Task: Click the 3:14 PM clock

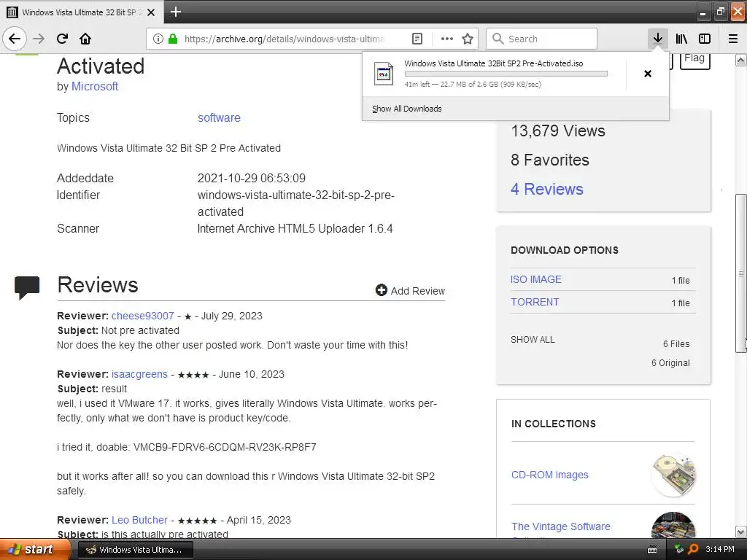Action: coord(720,549)
